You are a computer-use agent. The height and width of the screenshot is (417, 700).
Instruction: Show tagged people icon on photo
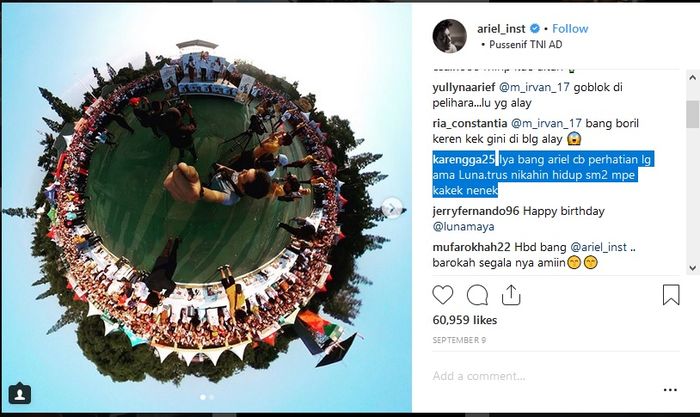(x=20, y=394)
